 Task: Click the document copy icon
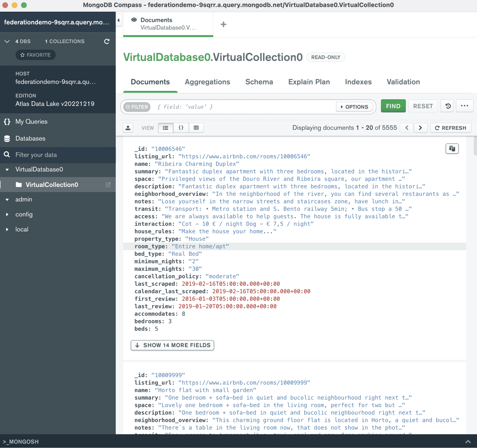click(452, 148)
